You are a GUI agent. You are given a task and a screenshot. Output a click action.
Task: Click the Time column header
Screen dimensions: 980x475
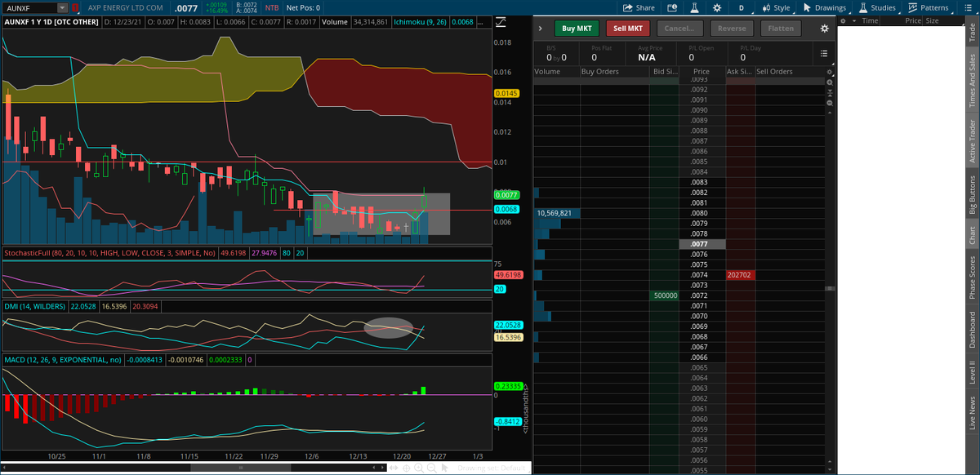coord(871,20)
